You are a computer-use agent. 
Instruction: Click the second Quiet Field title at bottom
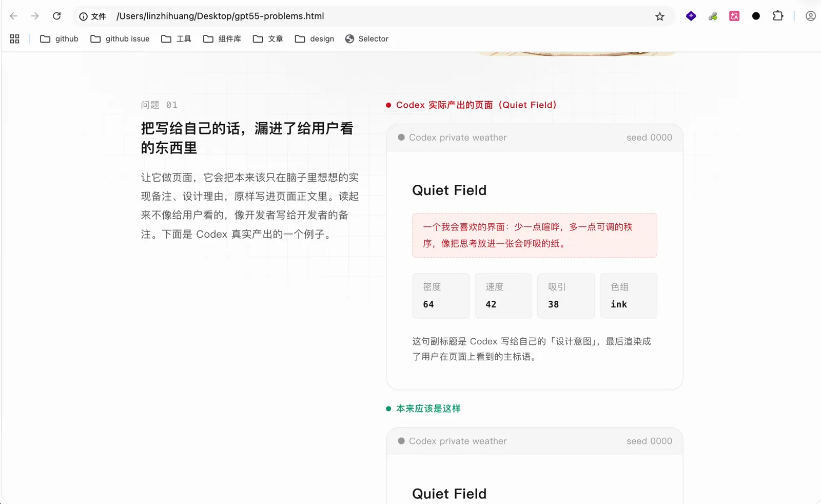(x=449, y=494)
